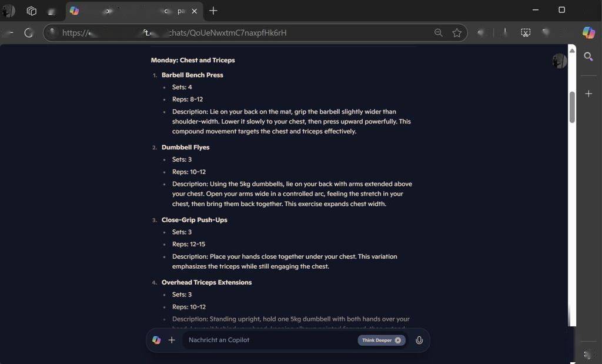The width and height of the screenshot is (602, 364).
Task: Open the screenshot capture tool icon
Action: 526,33
